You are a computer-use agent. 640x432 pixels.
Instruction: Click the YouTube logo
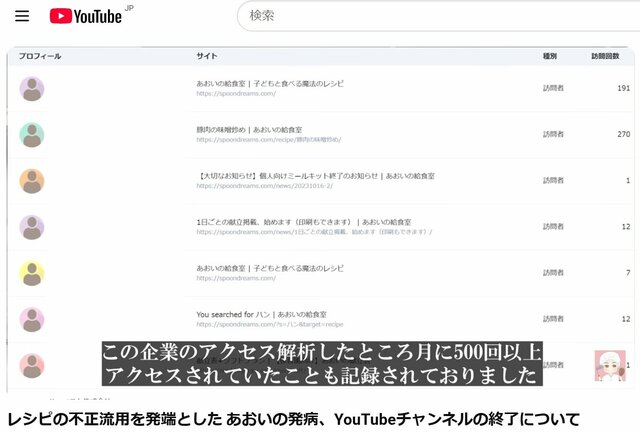click(x=88, y=16)
